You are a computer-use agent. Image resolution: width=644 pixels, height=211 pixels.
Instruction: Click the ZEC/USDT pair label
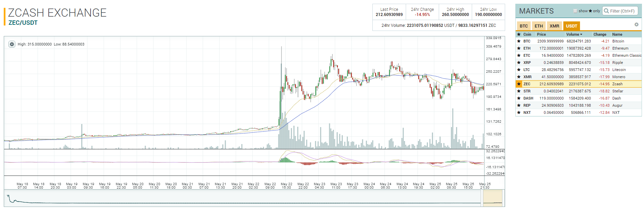(23, 23)
